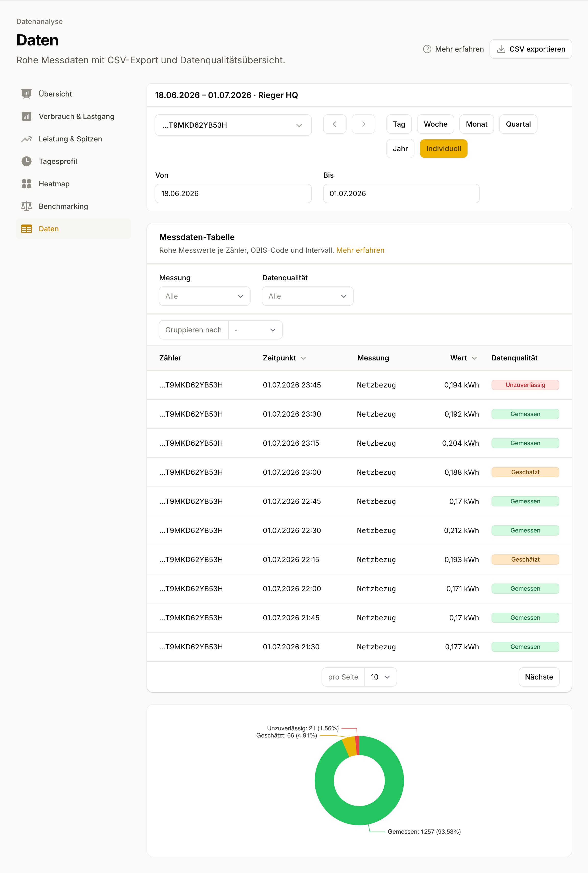Click the Leistung & Spitzen trend icon
The image size is (588, 873).
point(26,139)
